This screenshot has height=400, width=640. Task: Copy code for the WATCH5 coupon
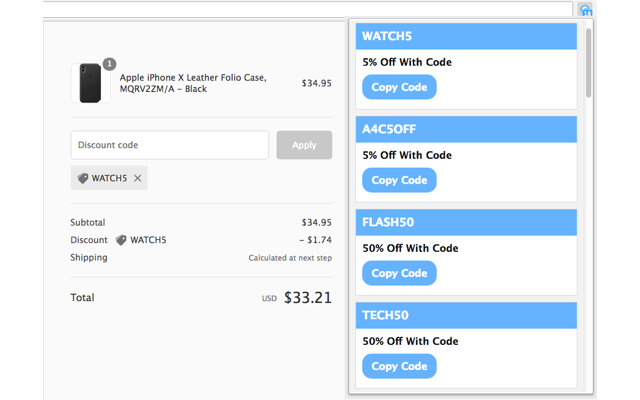point(399,87)
